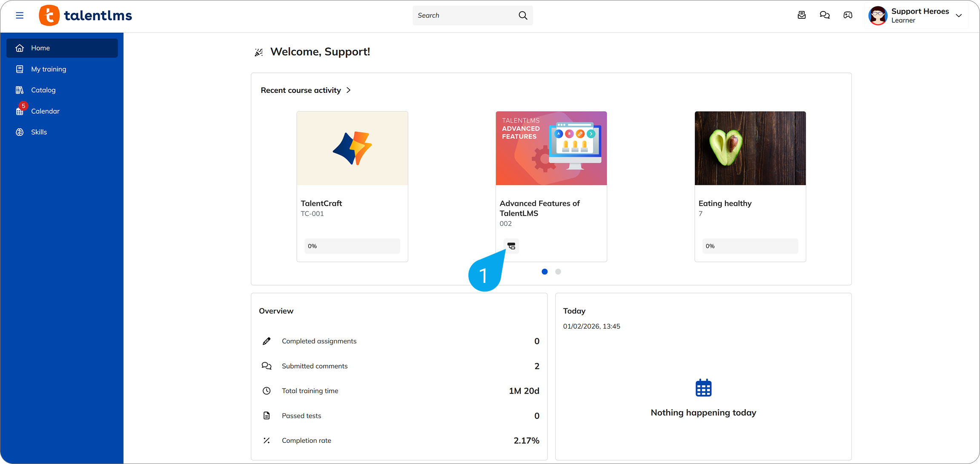Collapse the sidebar with the hamburger icon
Viewport: 980px width, 464px height.
tap(20, 15)
